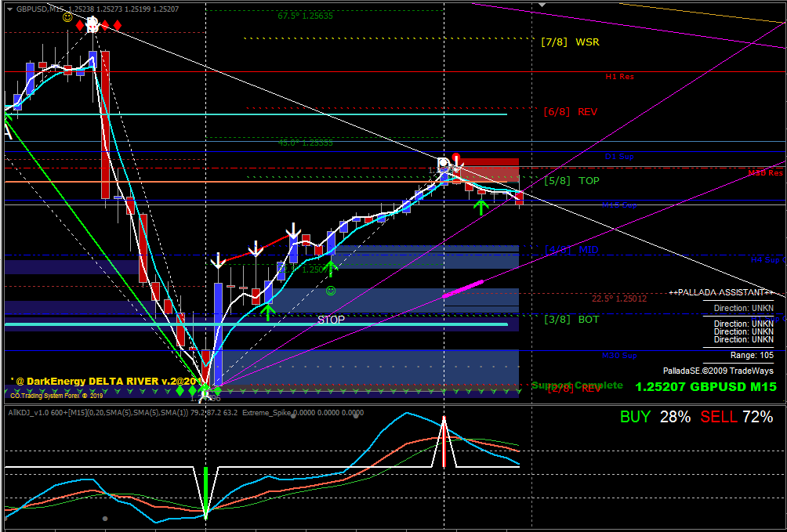Click the 28% buy percentage

675,417
